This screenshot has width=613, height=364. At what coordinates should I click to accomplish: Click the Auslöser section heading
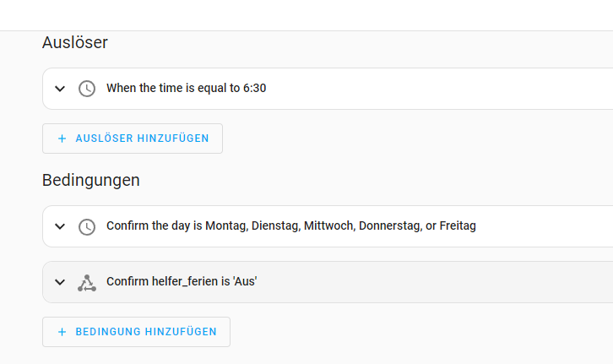coord(75,42)
